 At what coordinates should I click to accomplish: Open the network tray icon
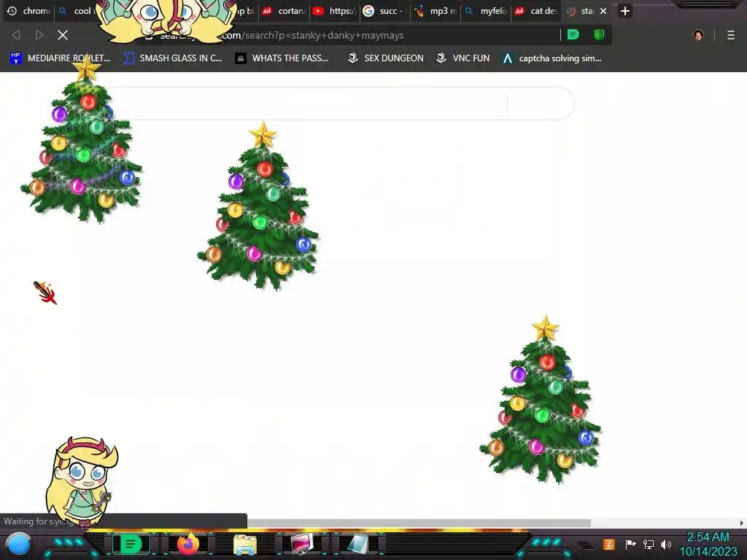649,544
